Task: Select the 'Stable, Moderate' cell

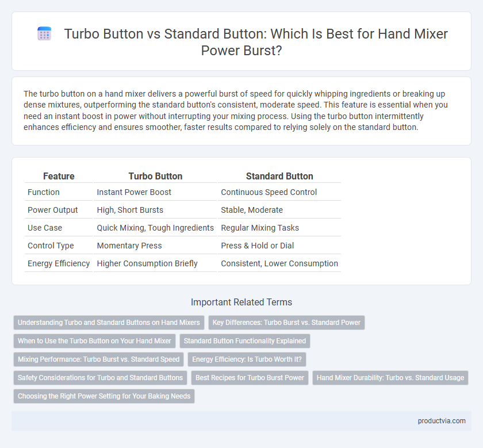Action: [x=252, y=210]
